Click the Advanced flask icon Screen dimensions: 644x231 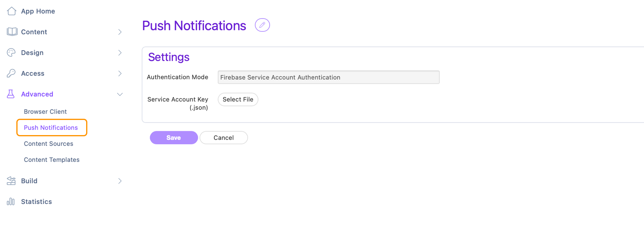point(11,94)
